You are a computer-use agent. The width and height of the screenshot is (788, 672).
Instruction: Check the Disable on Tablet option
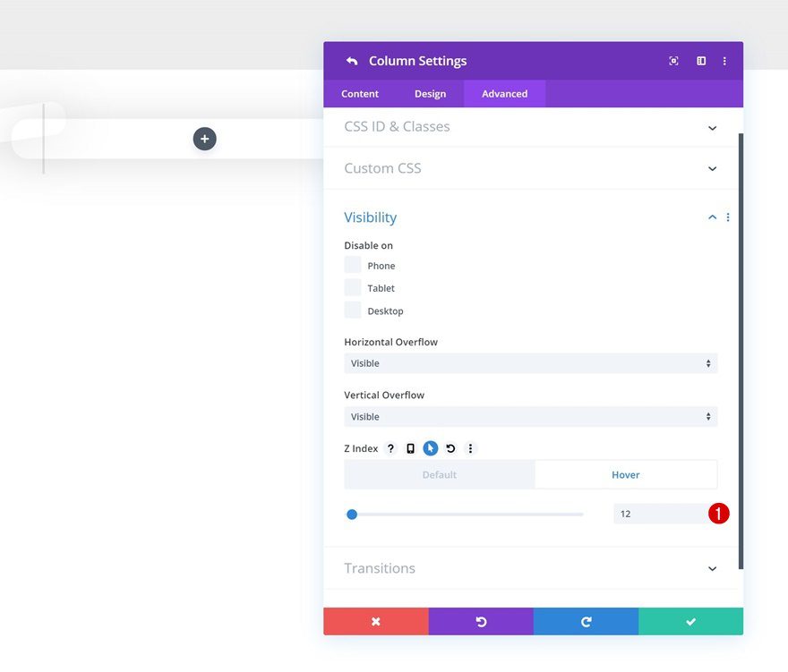click(x=353, y=287)
